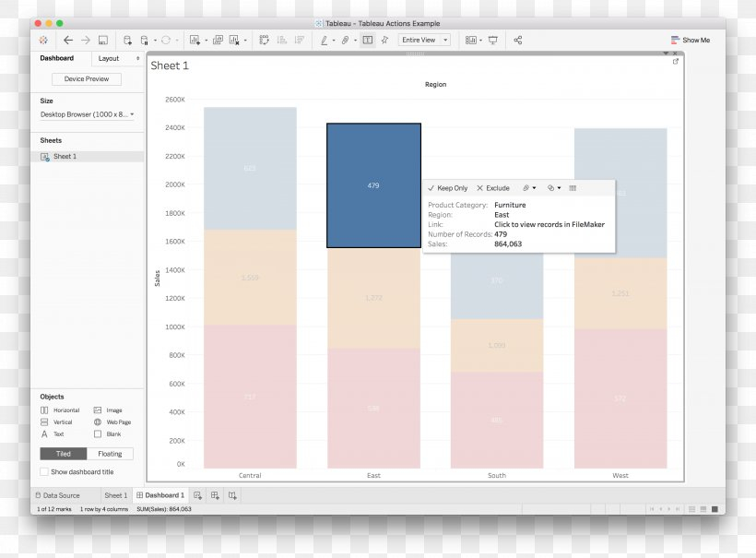Open the Data Source tab
This screenshot has width=756, height=558.
[57, 495]
